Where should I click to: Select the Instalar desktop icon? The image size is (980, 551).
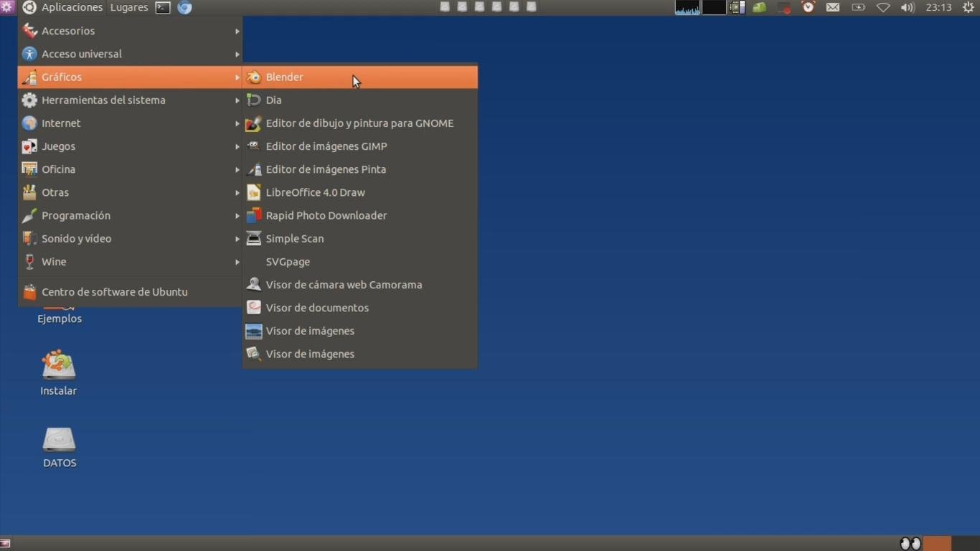tap(59, 365)
